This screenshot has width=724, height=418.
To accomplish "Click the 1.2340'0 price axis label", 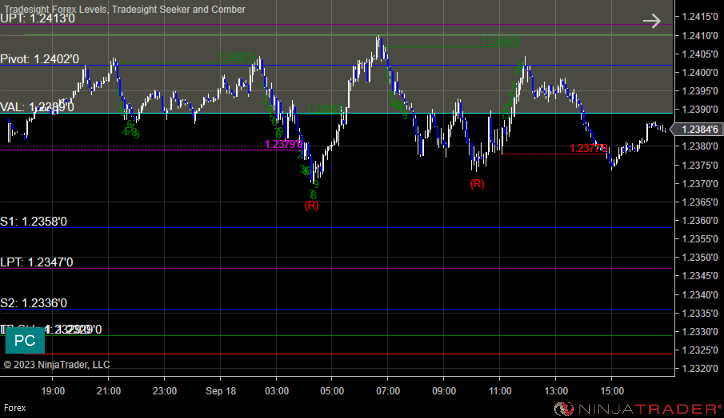I will [x=700, y=294].
